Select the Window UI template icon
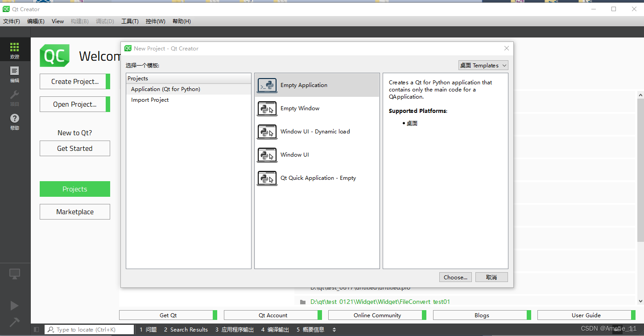 click(x=267, y=155)
